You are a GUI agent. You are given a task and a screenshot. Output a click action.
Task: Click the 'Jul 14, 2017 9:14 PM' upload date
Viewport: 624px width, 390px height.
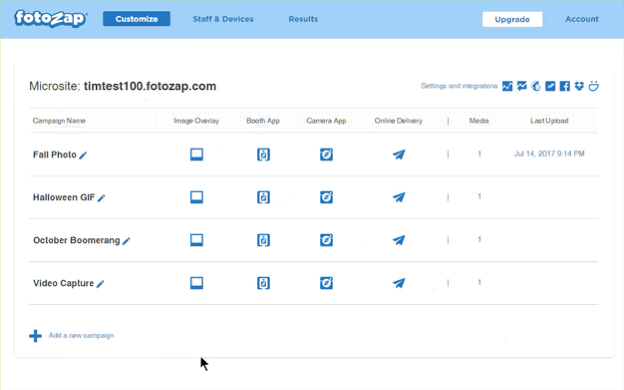click(549, 154)
